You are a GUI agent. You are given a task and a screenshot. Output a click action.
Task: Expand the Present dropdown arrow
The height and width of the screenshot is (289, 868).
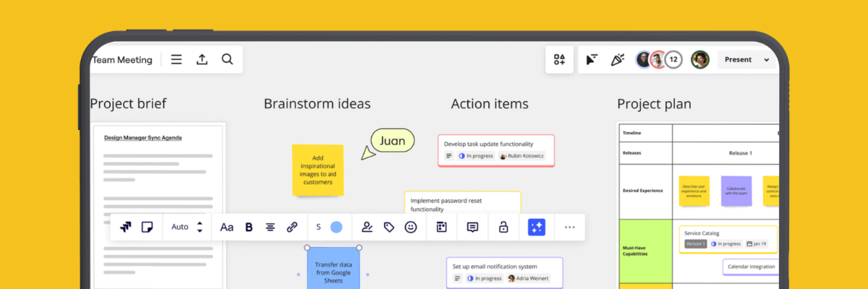click(767, 60)
